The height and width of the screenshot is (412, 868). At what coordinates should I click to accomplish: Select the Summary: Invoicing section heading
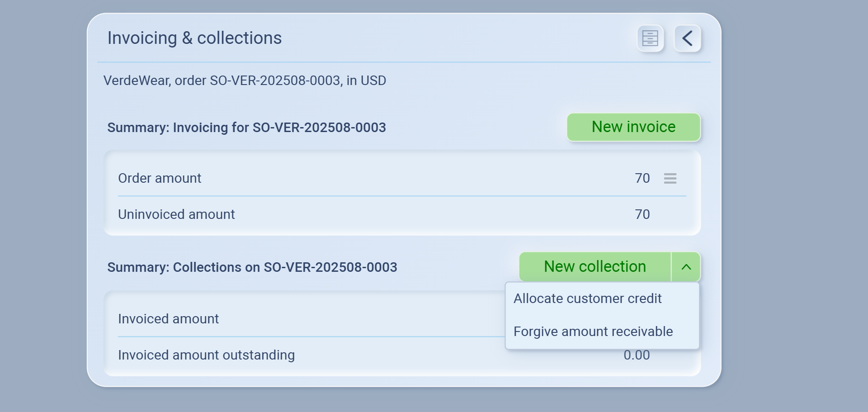(246, 128)
